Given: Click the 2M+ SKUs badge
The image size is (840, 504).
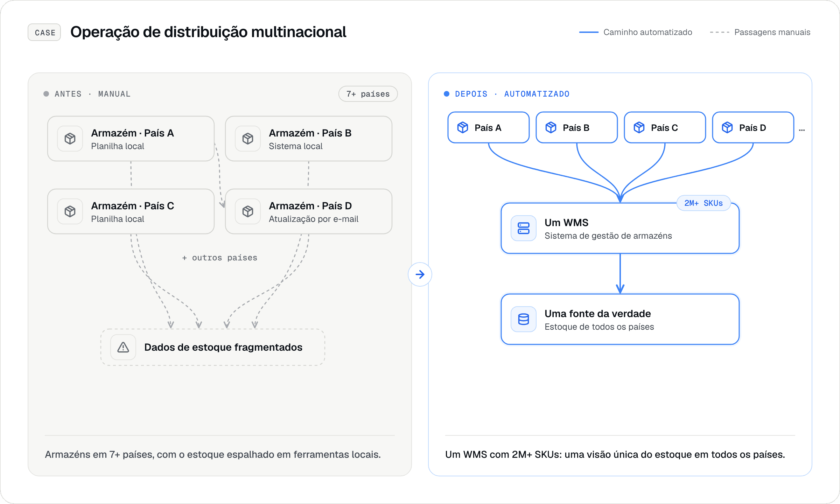Looking at the screenshot, I should coord(703,203).
